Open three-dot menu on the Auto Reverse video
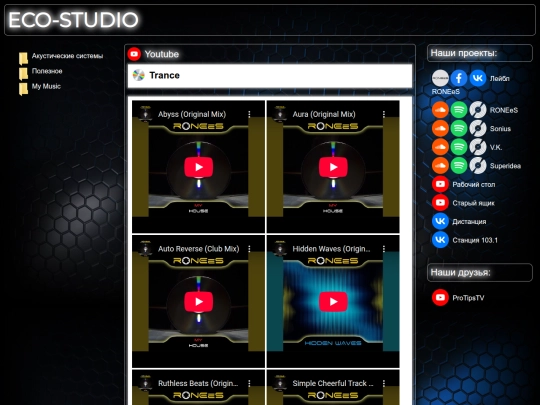Image resolution: width=540 pixels, height=405 pixels. tap(249, 249)
